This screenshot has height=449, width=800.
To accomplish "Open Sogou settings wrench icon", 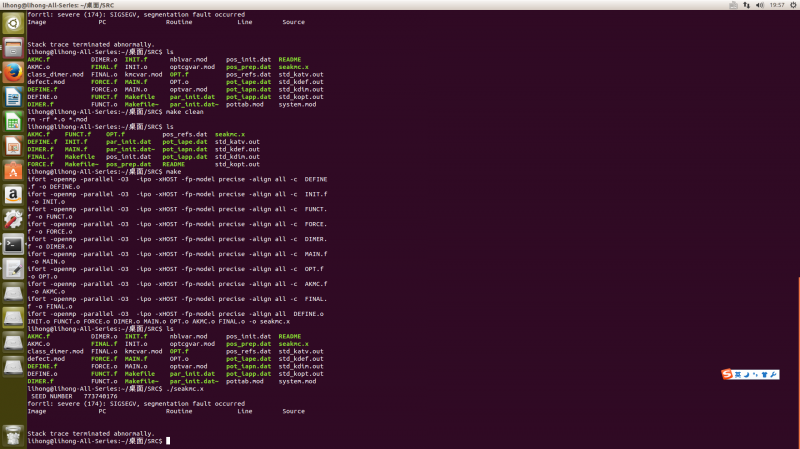I will tap(773, 375).
